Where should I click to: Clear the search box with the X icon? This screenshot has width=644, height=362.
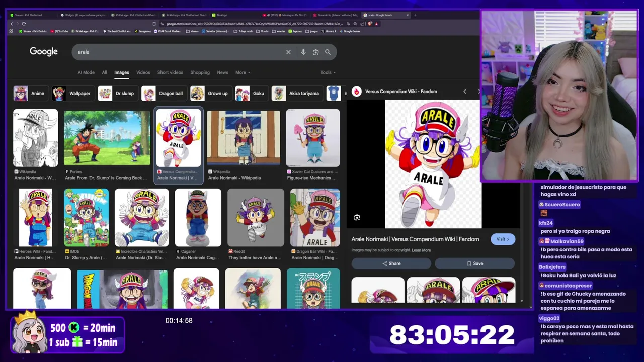click(x=288, y=52)
